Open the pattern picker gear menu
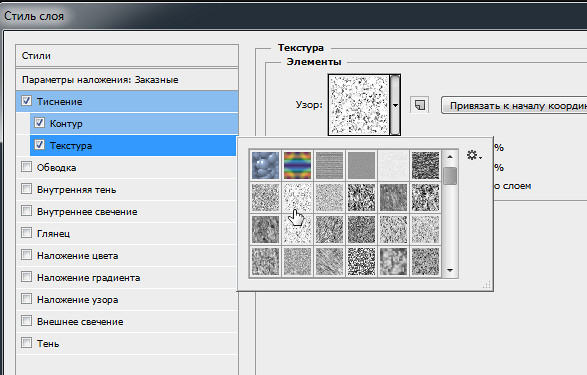 pos(474,155)
